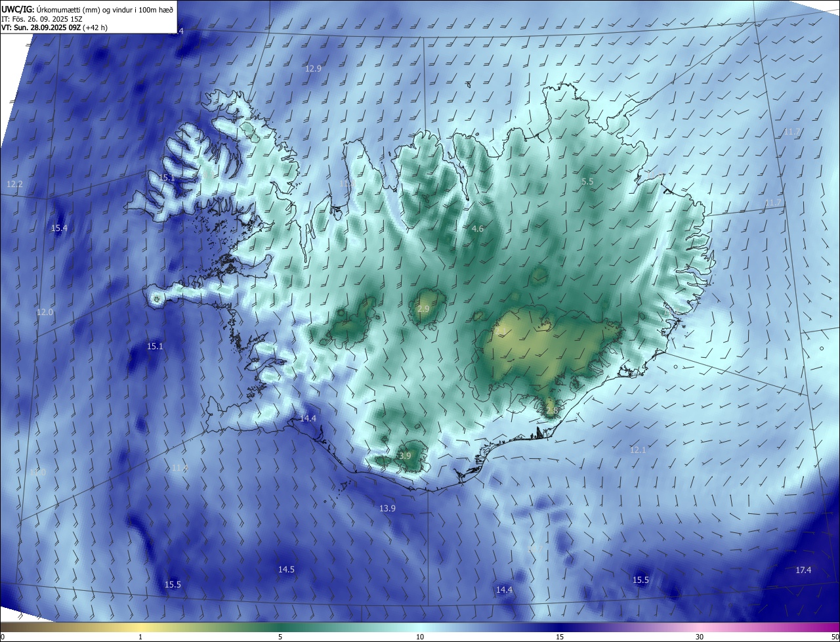Click the 2.8 value label

point(551,411)
